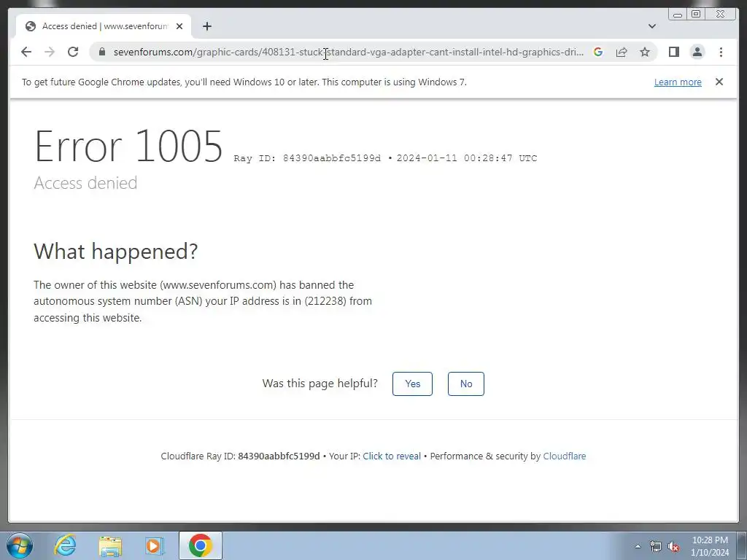Close the Access denied tab
747x560 pixels.
[179, 26]
